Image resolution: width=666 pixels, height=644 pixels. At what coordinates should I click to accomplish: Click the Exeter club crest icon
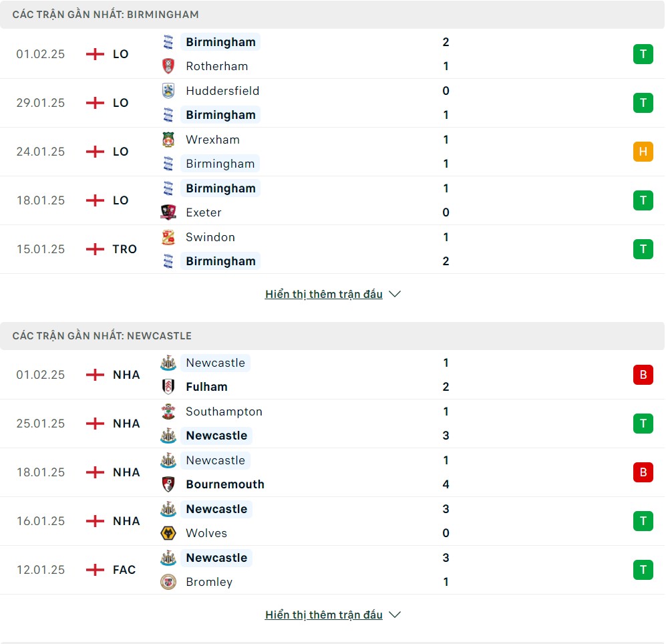coord(168,212)
